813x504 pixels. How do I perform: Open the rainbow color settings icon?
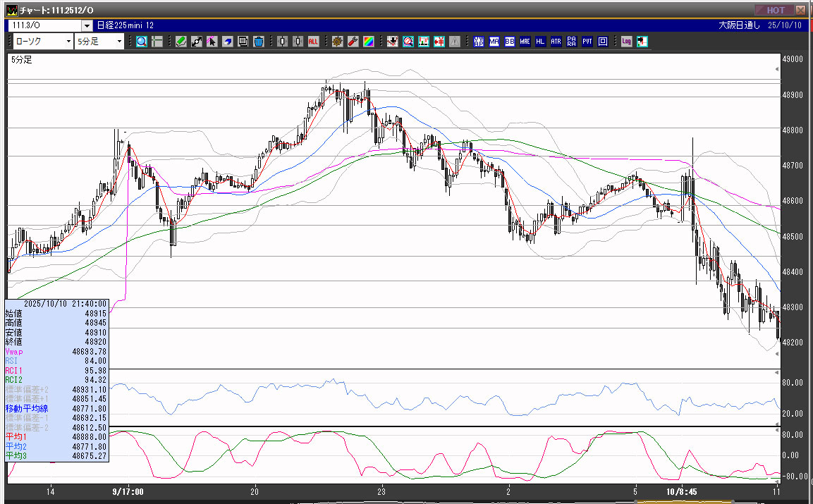tap(368, 42)
